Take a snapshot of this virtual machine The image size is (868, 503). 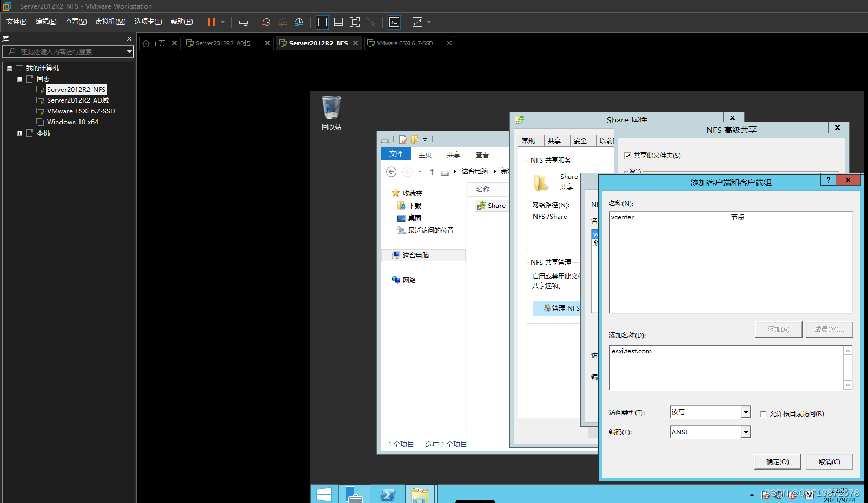(x=266, y=22)
